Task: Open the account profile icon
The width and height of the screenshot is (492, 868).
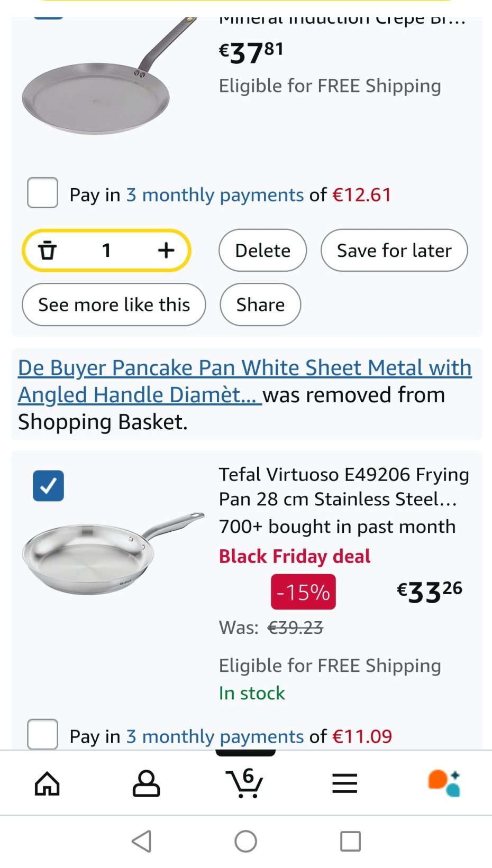Action: (x=146, y=783)
